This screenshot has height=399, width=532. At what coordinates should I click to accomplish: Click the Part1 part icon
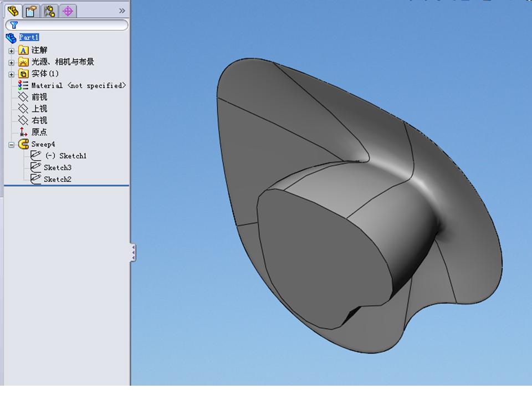point(11,38)
